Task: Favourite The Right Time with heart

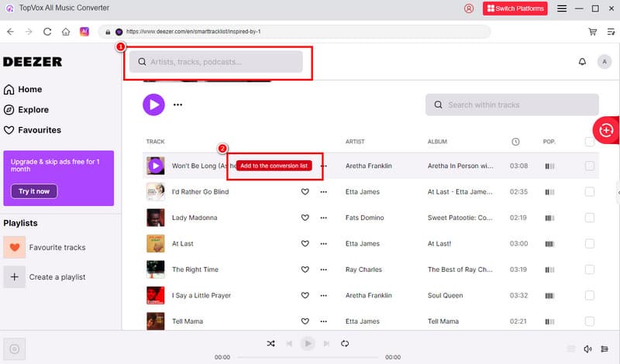Action: pyautogui.click(x=305, y=270)
